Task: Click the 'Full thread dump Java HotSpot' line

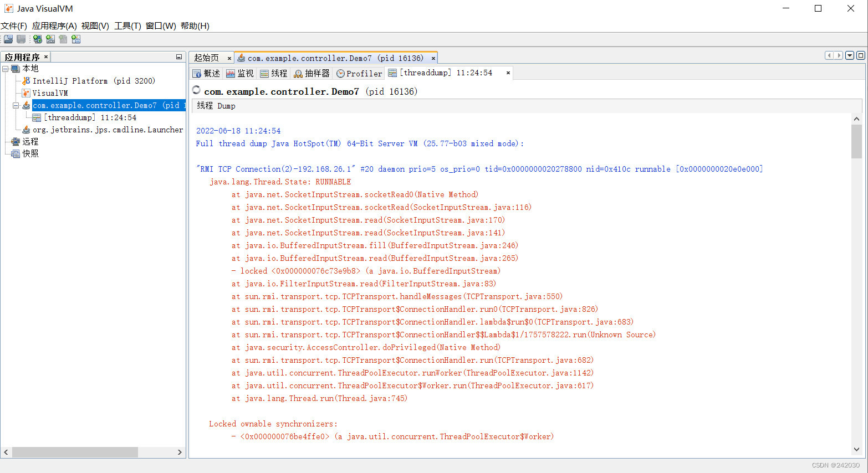Action: pyautogui.click(x=360, y=143)
